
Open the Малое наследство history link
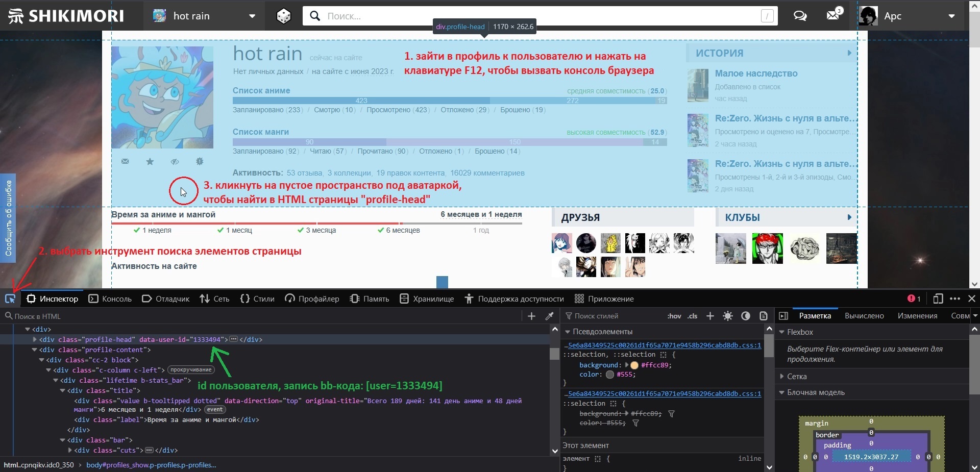point(756,73)
